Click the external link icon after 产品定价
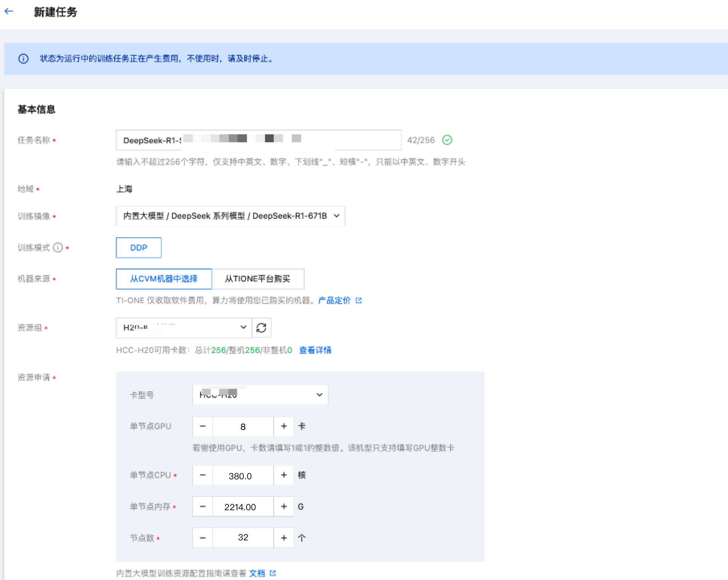Image resolution: width=728 pixels, height=580 pixels. click(359, 300)
